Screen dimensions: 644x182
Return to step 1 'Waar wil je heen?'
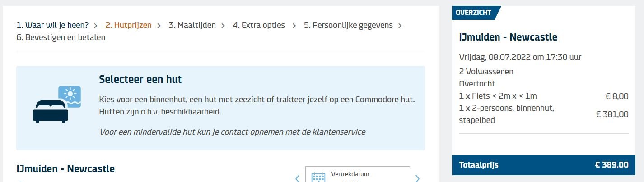pos(52,25)
